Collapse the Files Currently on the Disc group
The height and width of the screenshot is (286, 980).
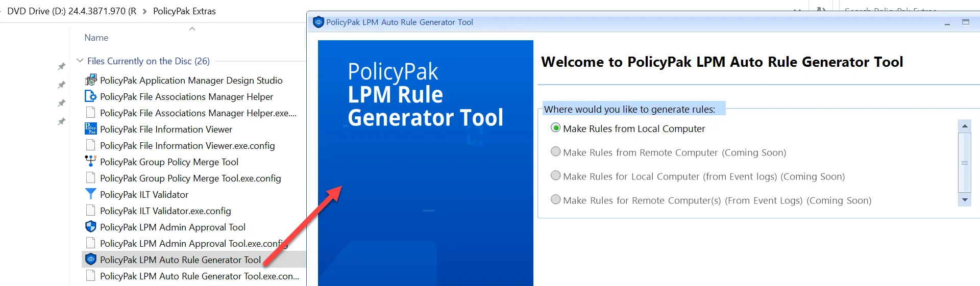(x=80, y=61)
